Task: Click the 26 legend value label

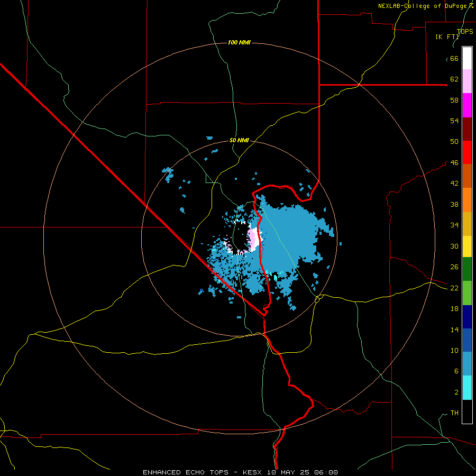Action: 454,267
